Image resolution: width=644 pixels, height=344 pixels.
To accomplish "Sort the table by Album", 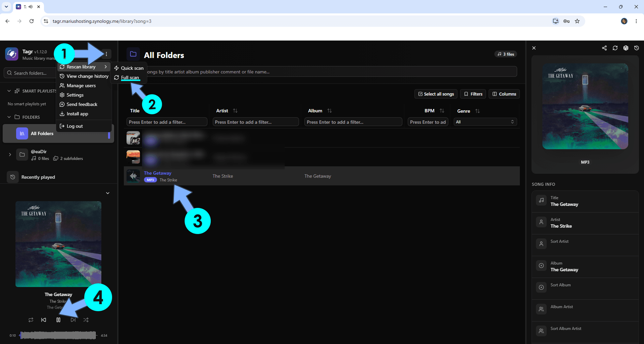I will coord(330,111).
